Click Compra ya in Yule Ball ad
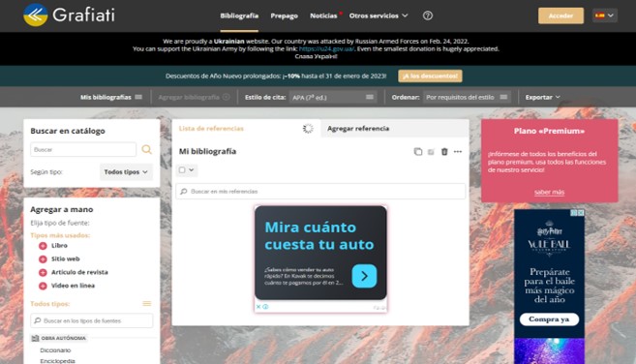 pyautogui.click(x=549, y=318)
